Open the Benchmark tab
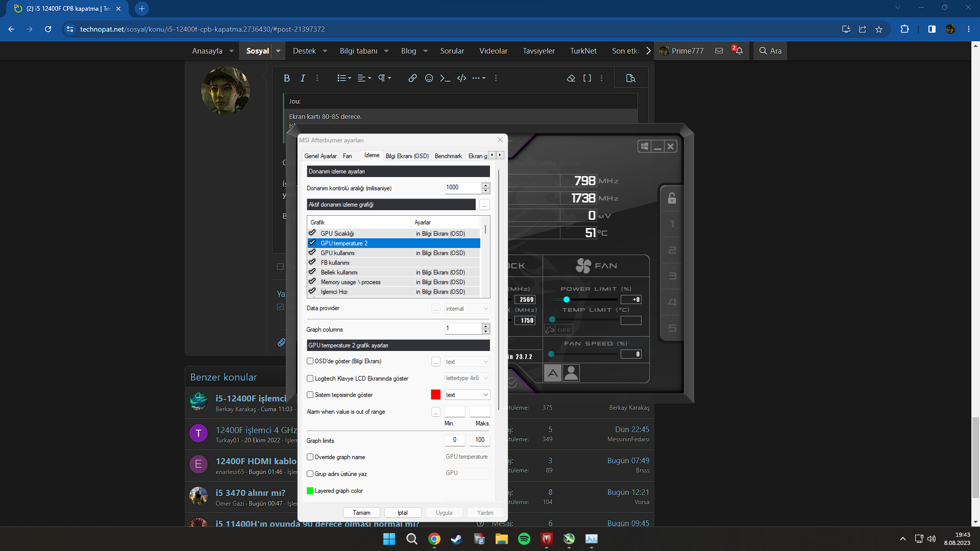The height and width of the screenshot is (551, 980). point(448,156)
